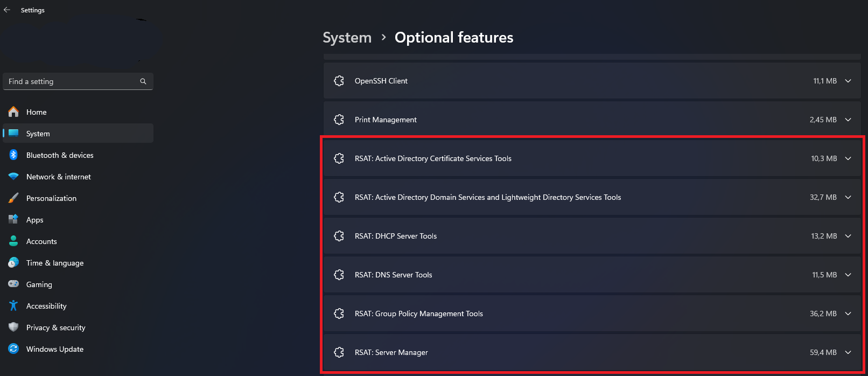
Task: Click RSAT: Server Manager label
Action: pyautogui.click(x=391, y=352)
